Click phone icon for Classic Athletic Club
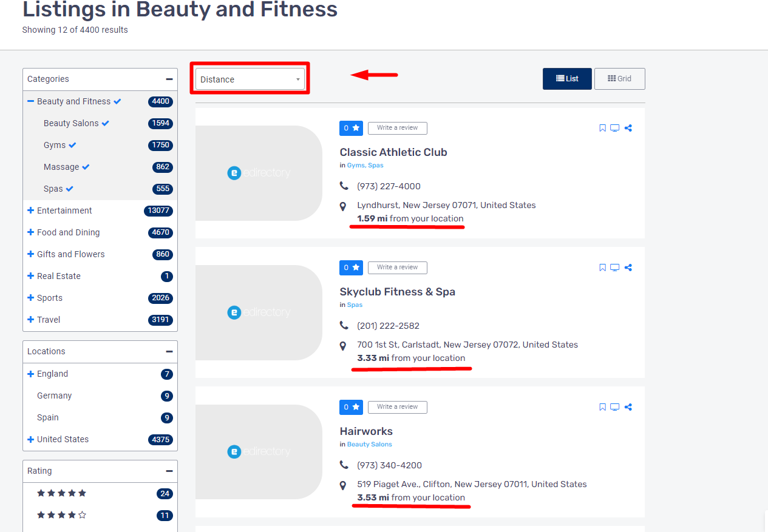The image size is (768, 532). [x=344, y=186]
